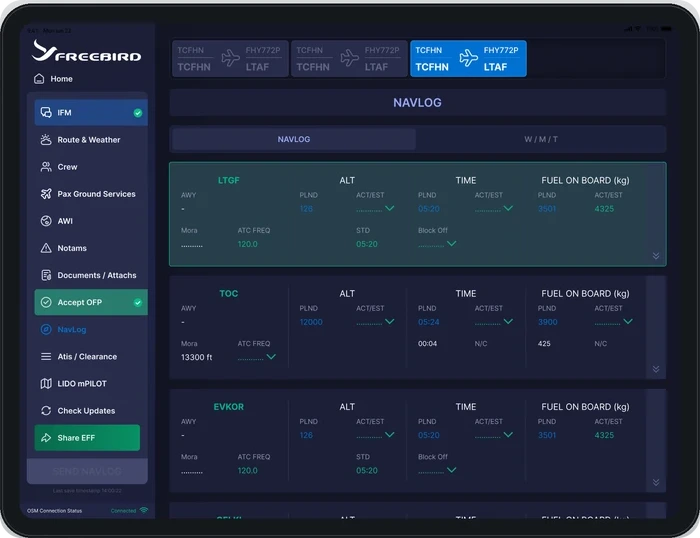Click the Check Updates refresh icon
This screenshot has width=700, height=538.
pos(46,411)
